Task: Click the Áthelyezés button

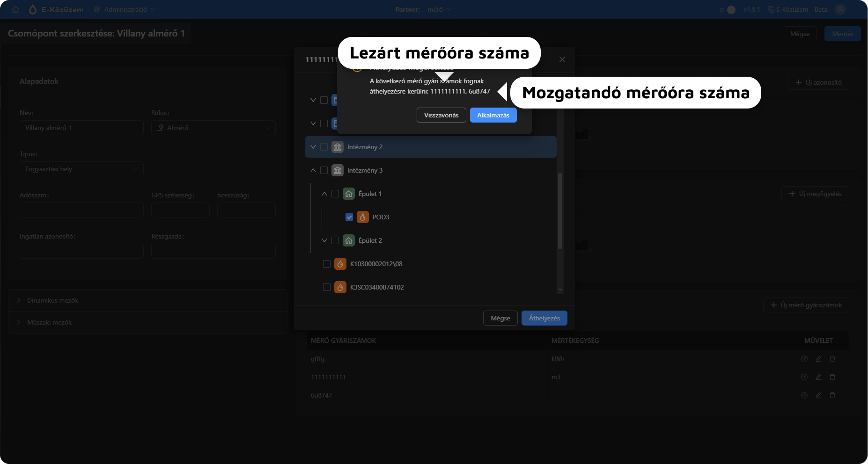Action: [x=544, y=318]
